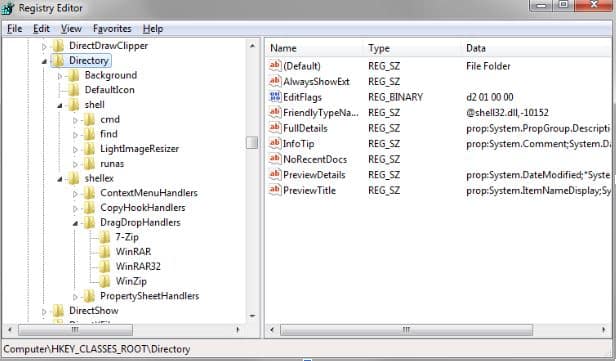Collapse the shellex key
The height and width of the screenshot is (361, 616).
tap(60, 179)
